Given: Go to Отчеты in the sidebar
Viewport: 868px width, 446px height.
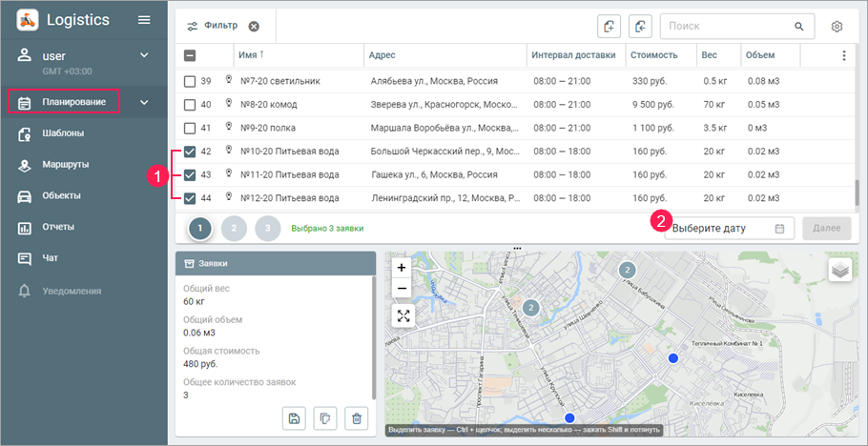Looking at the screenshot, I should 58,228.
